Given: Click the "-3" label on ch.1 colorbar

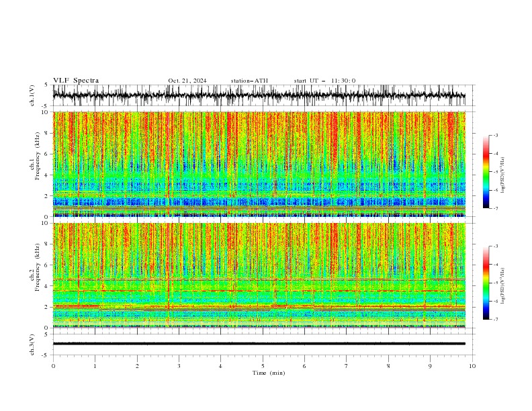Looking at the screenshot, I should click(496, 135).
